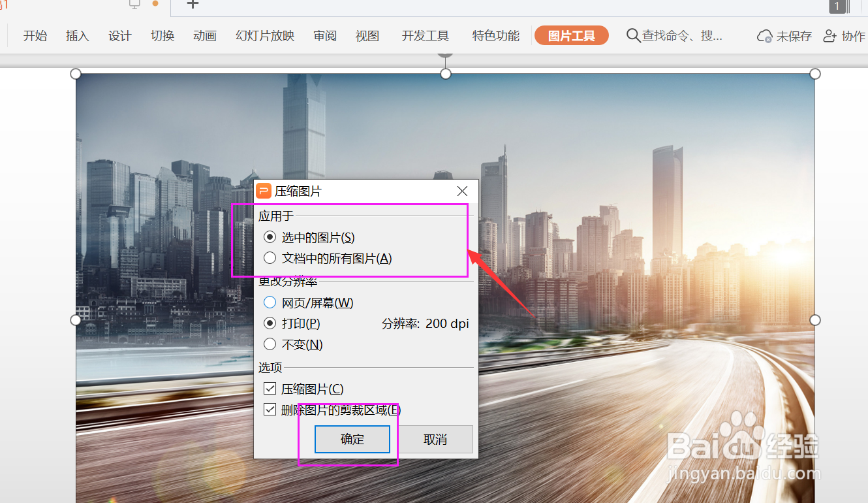
Task: Switch to the 切换 tab
Action: point(163,36)
